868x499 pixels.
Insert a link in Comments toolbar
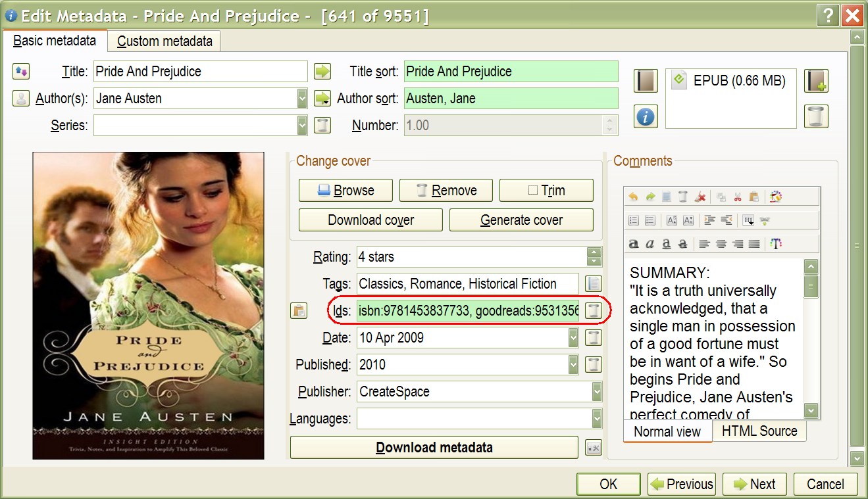(x=765, y=220)
